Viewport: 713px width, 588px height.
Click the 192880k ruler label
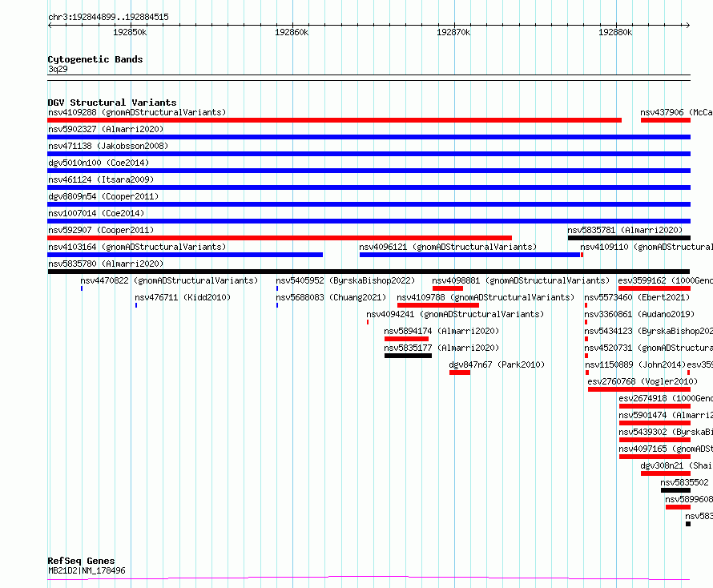615,32
